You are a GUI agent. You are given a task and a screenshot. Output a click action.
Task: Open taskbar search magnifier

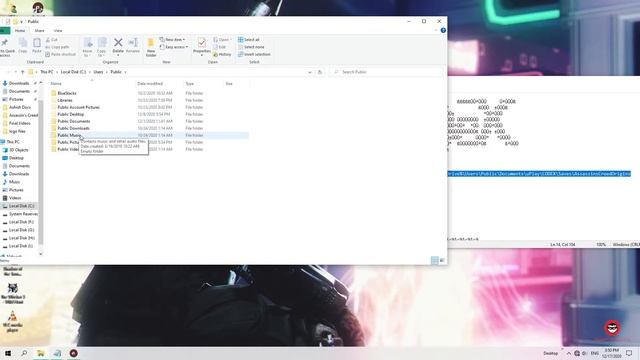point(24,353)
